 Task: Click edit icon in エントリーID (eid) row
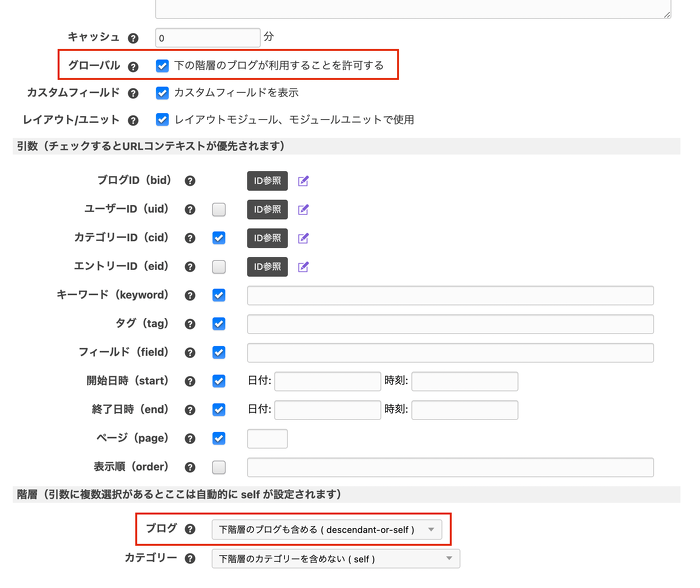coord(303,267)
